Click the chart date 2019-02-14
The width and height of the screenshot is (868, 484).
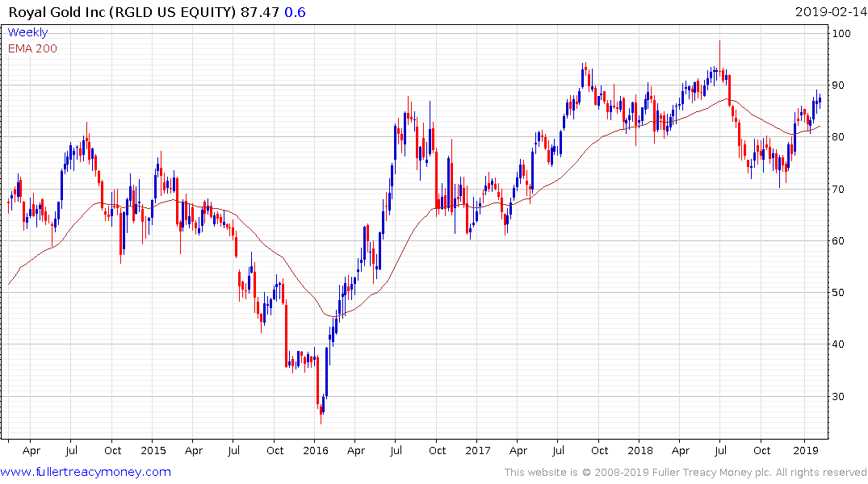831,12
